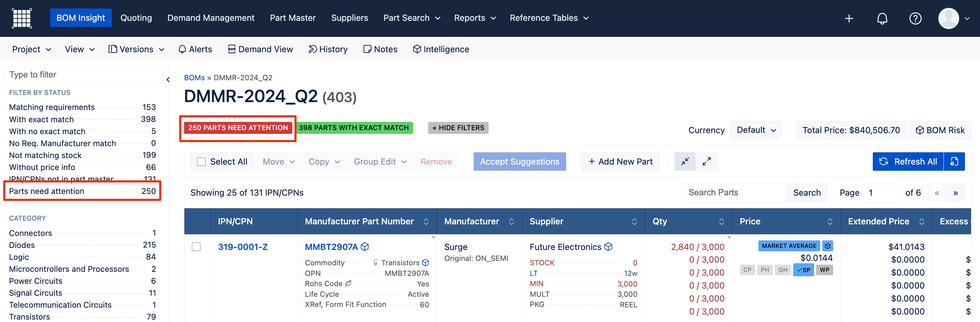The image size is (980, 322).
Task: Sort by Supplier column arrows
Action: (x=634, y=222)
